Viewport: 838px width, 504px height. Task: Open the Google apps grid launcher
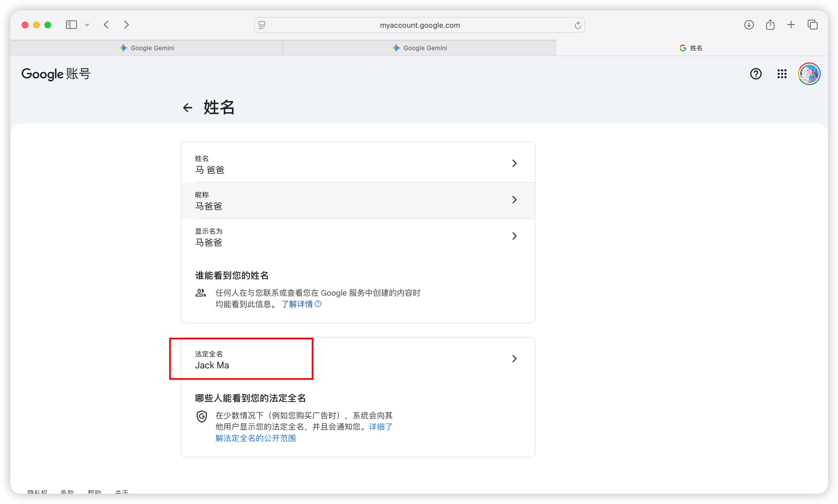click(x=781, y=74)
